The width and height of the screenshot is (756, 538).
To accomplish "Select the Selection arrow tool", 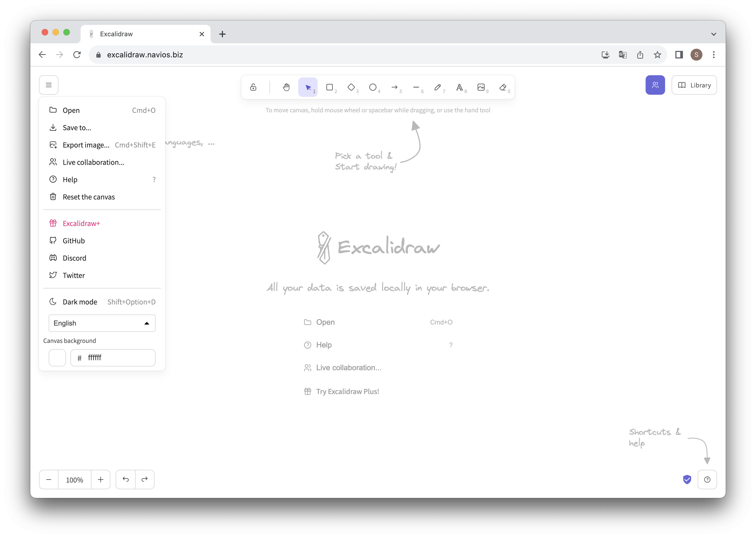I will (x=308, y=87).
